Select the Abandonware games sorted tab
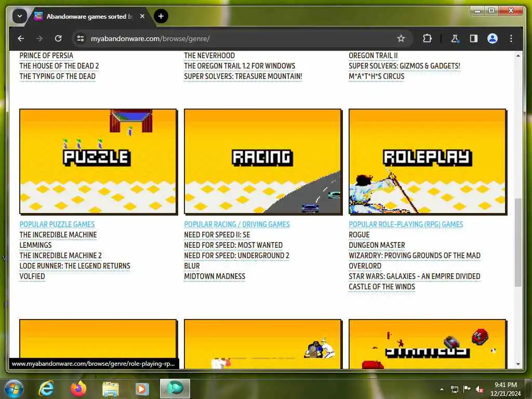532x399 pixels. click(89, 16)
